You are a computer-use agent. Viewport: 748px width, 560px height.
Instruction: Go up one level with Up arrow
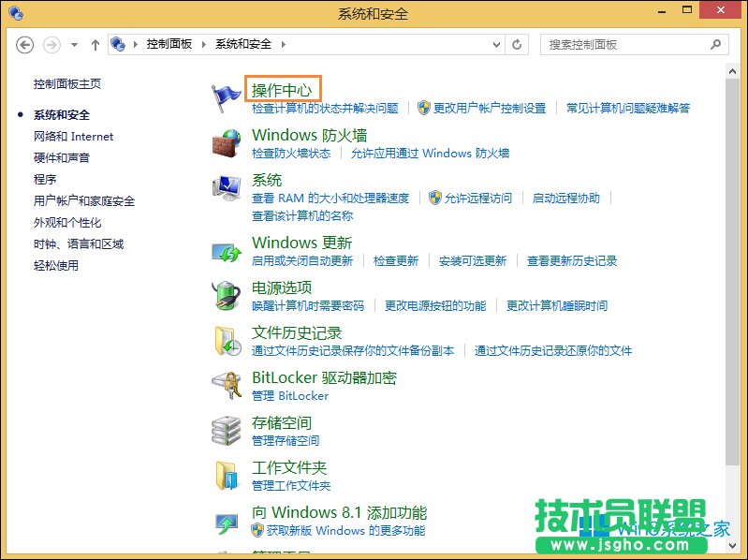click(95, 45)
